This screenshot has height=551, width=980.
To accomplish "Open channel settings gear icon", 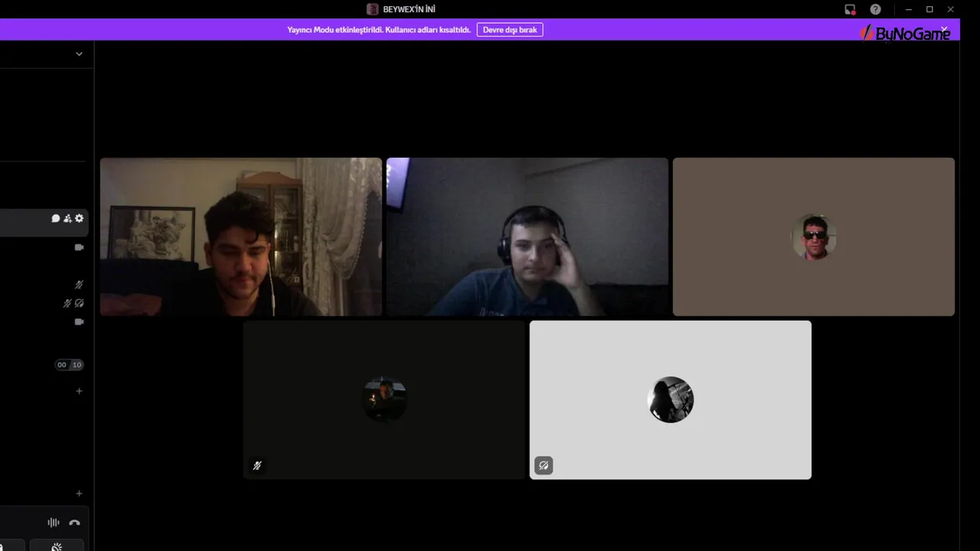I will [79, 219].
